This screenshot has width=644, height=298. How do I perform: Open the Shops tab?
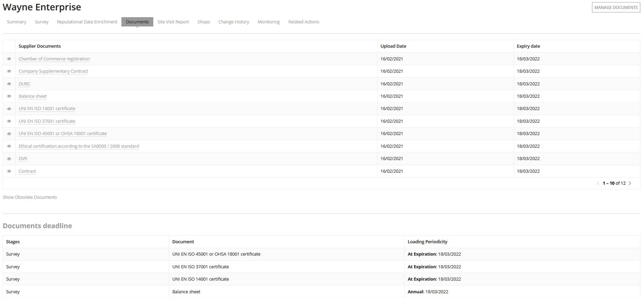click(203, 22)
